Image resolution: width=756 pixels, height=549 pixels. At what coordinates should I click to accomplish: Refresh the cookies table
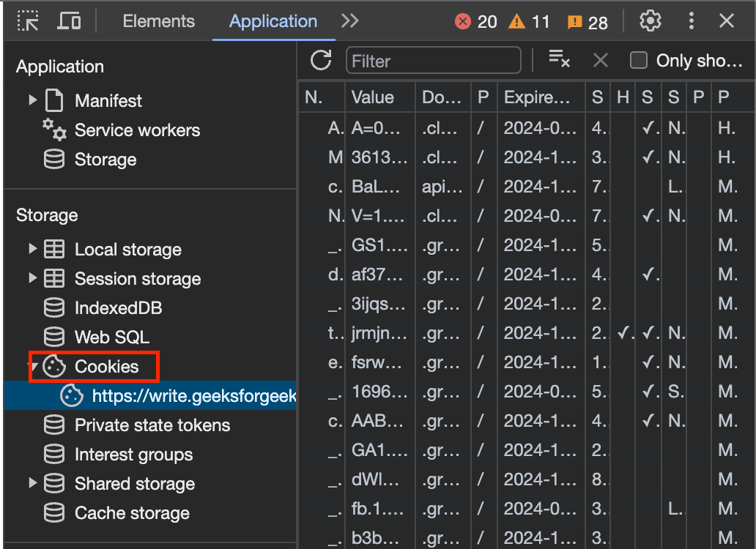pos(321,61)
